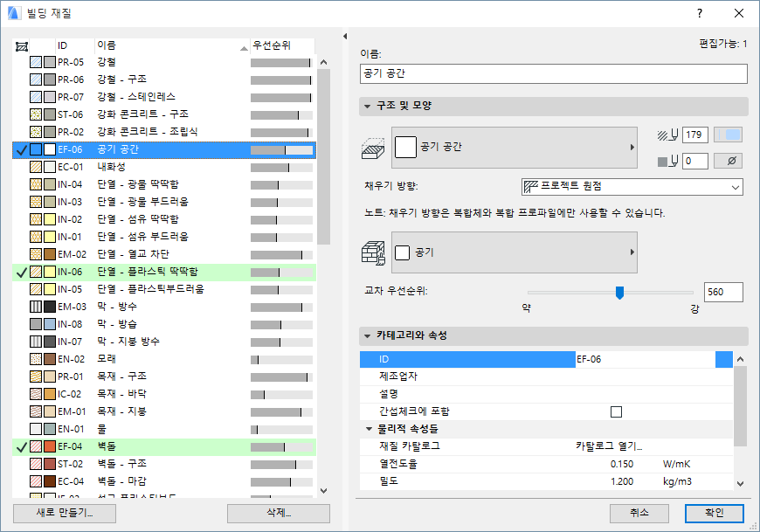
Task: Click the fill pattern icon of EN-01 물
Action: [x=36, y=429]
